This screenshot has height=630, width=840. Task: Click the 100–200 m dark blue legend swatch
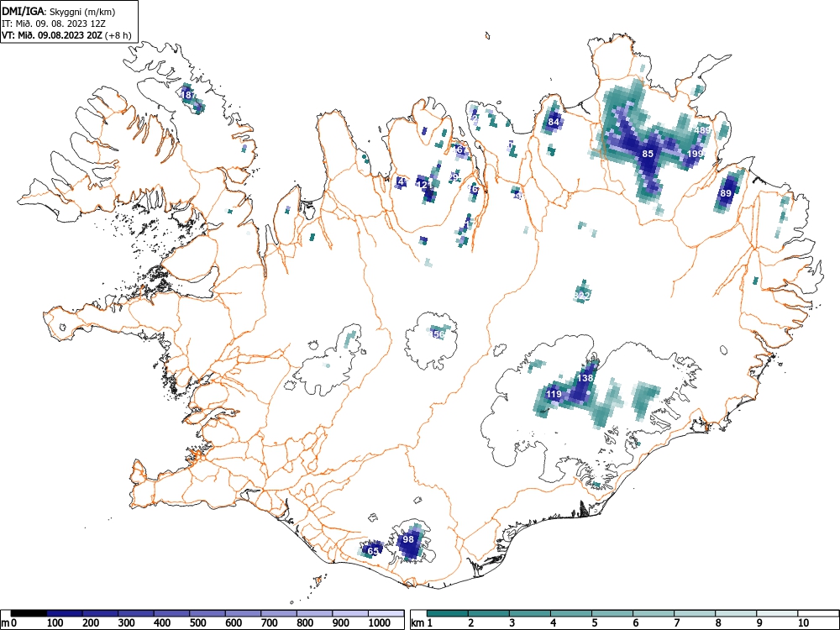(x=65, y=613)
